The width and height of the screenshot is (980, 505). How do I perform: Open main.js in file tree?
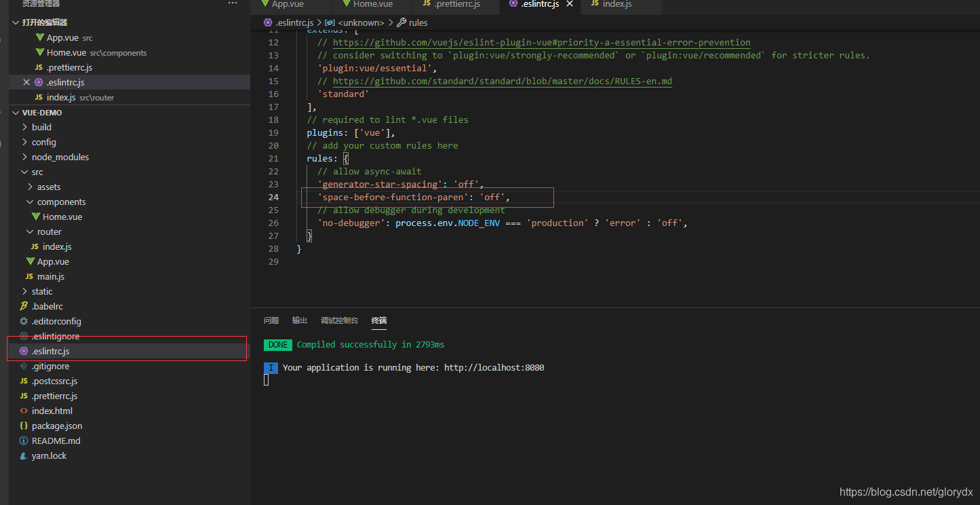(51, 276)
